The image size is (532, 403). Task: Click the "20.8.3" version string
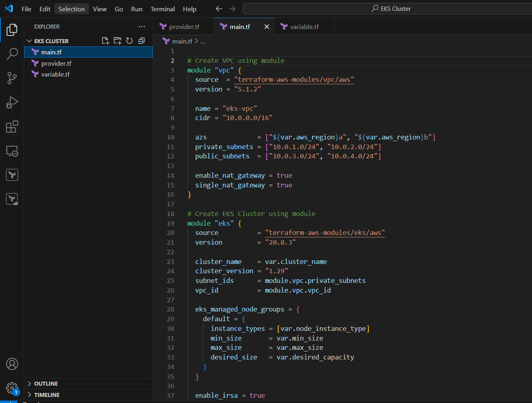point(281,242)
